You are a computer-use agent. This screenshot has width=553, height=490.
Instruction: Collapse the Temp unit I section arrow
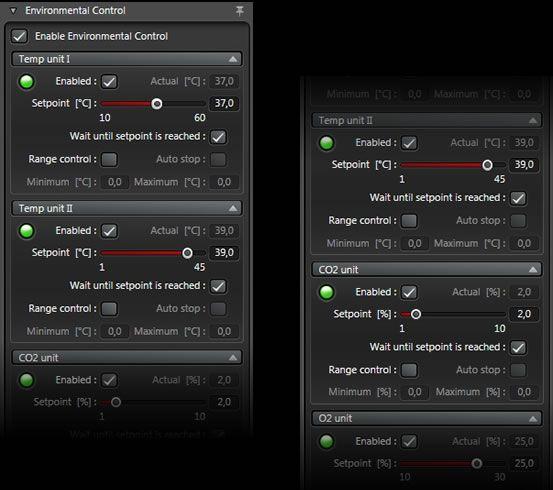(x=233, y=59)
